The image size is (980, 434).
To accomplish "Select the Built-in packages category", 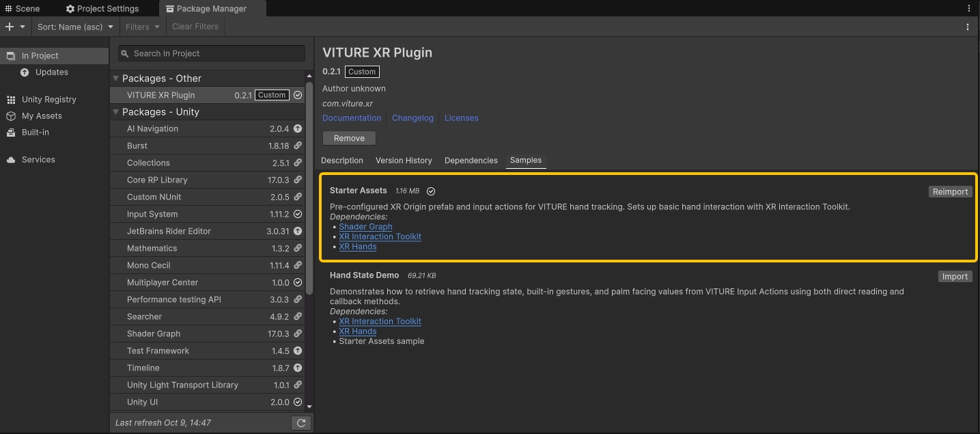I will point(35,132).
